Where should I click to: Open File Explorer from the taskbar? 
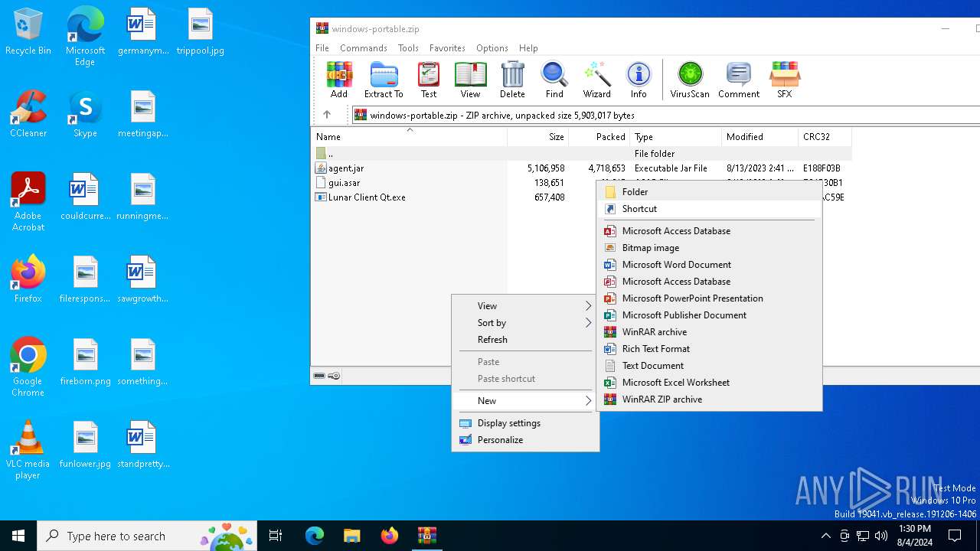pyautogui.click(x=351, y=536)
